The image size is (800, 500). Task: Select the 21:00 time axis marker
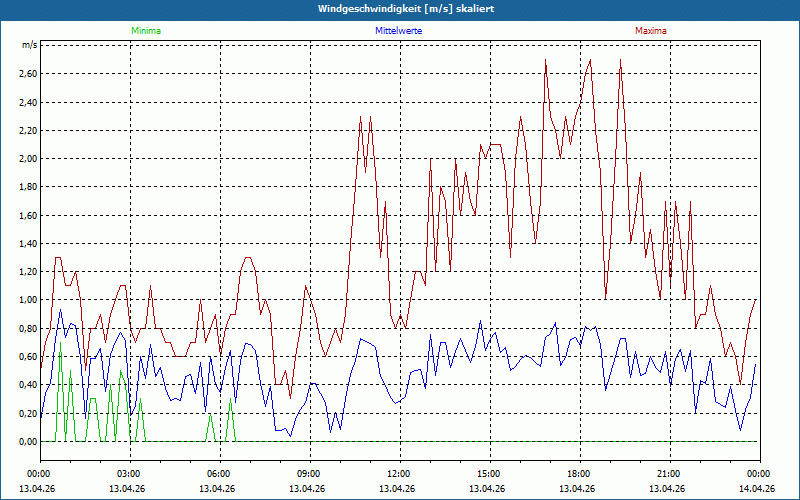pyautogui.click(x=669, y=474)
